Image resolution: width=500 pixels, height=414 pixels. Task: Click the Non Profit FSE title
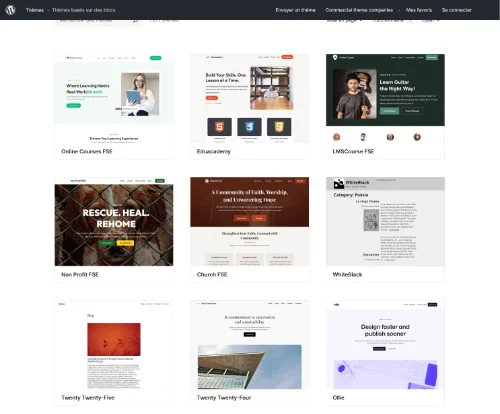[80, 274]
